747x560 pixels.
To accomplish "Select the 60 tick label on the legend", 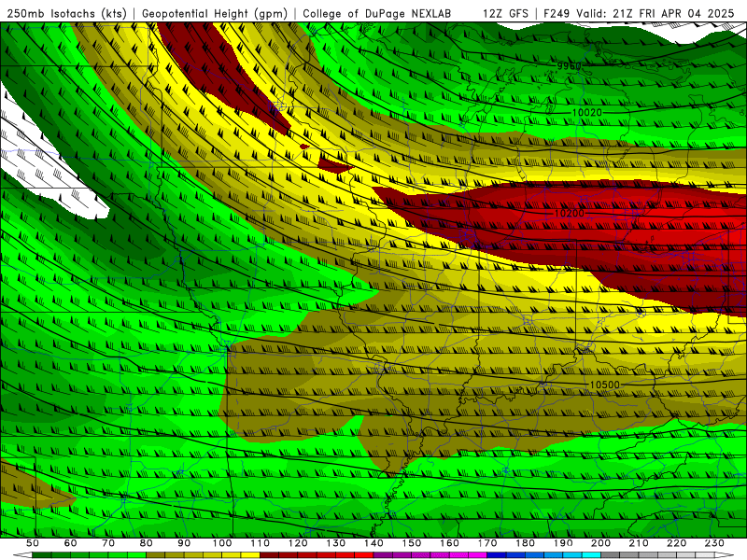I will (70, 543).
